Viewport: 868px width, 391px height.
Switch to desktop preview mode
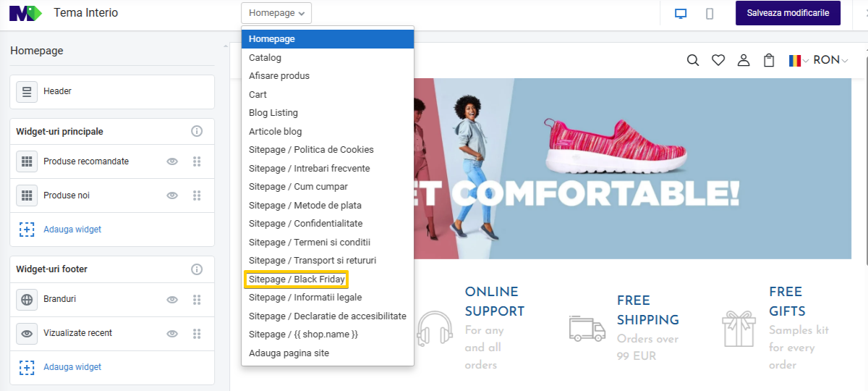tap(681, 14)
